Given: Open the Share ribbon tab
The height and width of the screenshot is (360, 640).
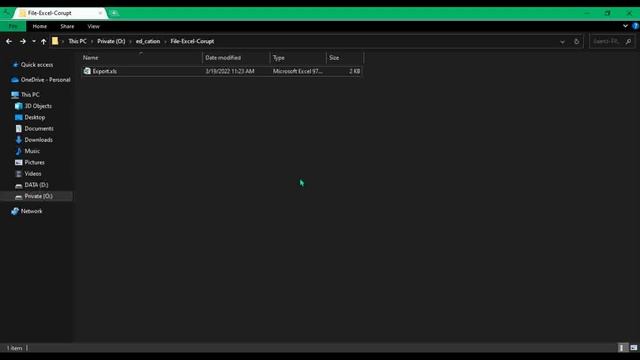Looking at the screenshot, I should click(x=67, y=27).
